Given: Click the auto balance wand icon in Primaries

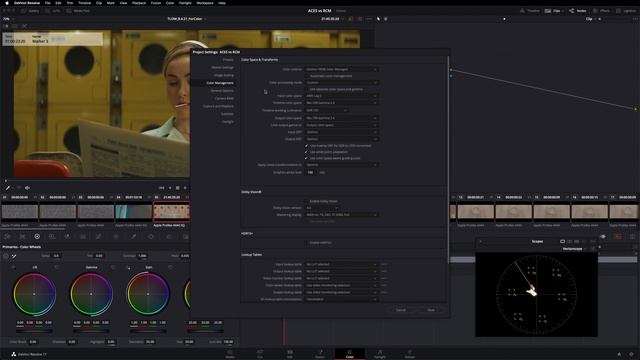Looking at the screenshot, I should 14,256.
